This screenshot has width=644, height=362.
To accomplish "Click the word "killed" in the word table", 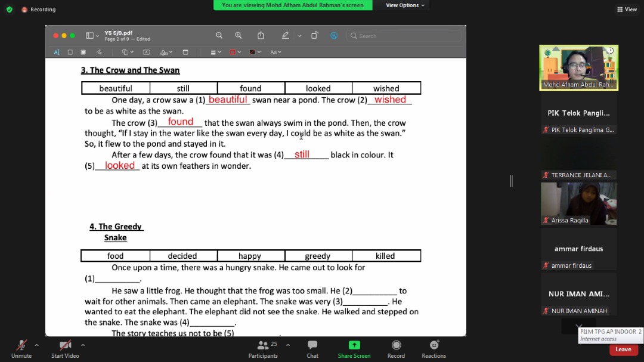I will 385,256.
